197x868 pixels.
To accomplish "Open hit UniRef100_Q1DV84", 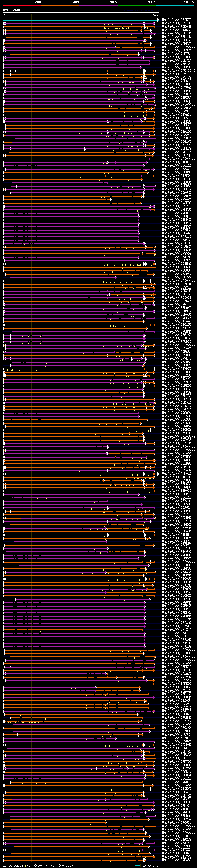I will coord(177,54).
